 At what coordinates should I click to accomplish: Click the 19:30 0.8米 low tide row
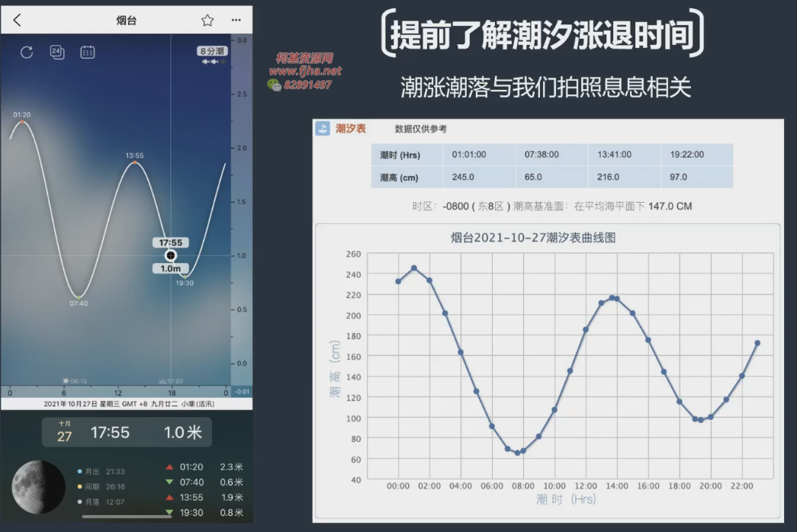point(204,513)
